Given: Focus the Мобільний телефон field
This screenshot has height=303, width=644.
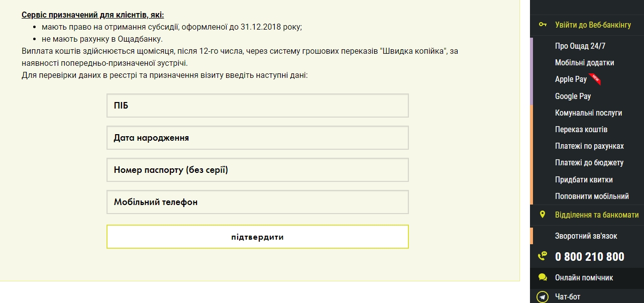Looking at the screenshot, I should point(257,202).
